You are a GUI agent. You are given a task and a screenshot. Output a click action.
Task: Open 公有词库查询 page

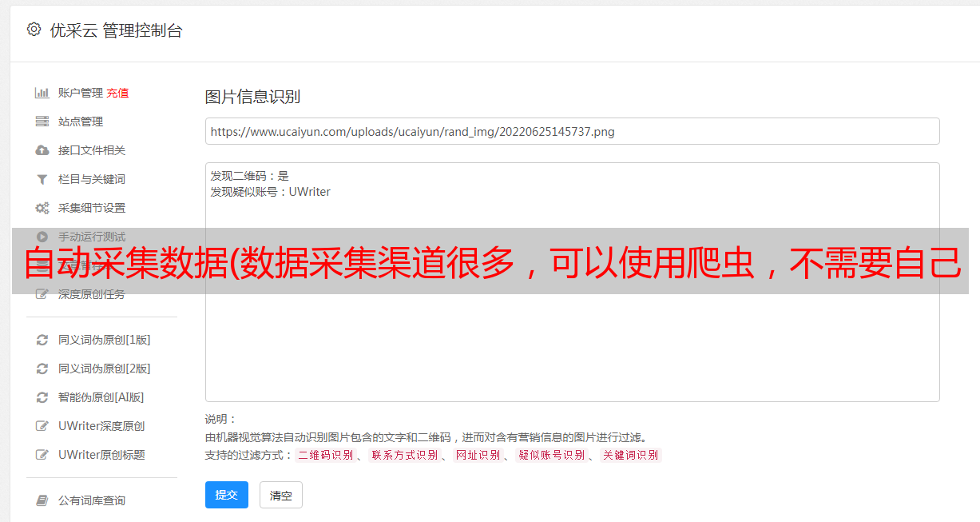[x=92, y=500]
